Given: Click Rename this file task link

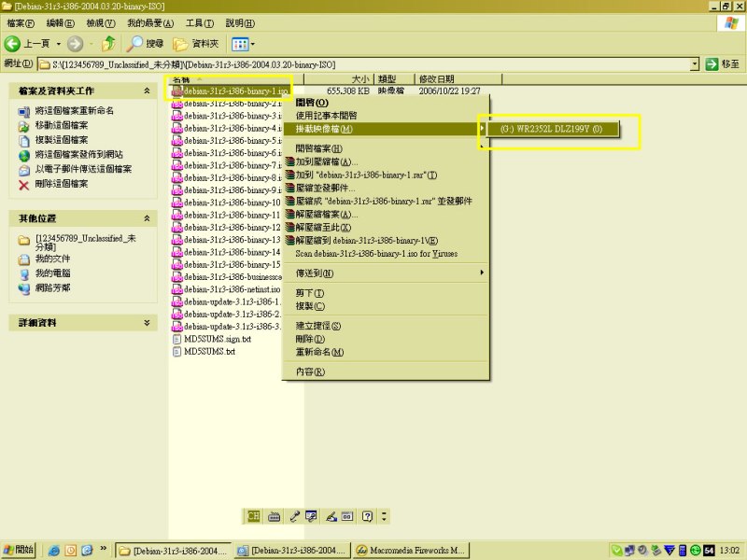Looking at the screenshot, I should [75, 110].
